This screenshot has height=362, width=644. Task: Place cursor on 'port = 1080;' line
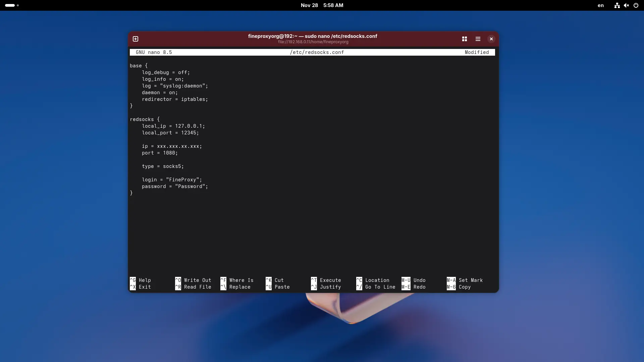click(x=160, y=153)
